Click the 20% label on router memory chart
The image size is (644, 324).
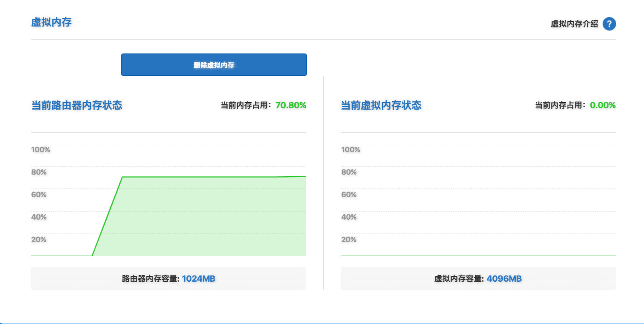[x=39, y=240]
